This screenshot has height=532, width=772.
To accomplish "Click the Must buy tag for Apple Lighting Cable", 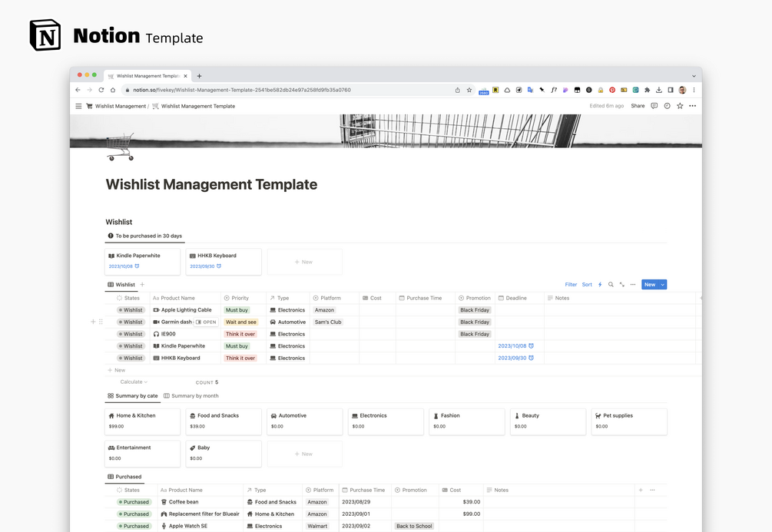I will click(237, 310).
